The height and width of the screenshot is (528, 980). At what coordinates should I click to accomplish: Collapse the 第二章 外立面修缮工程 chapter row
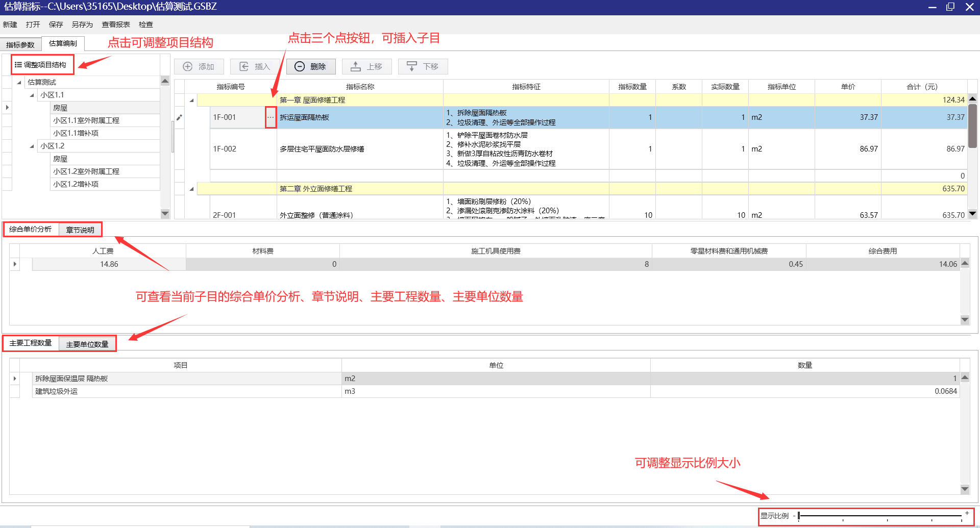[x=192, y=189]
